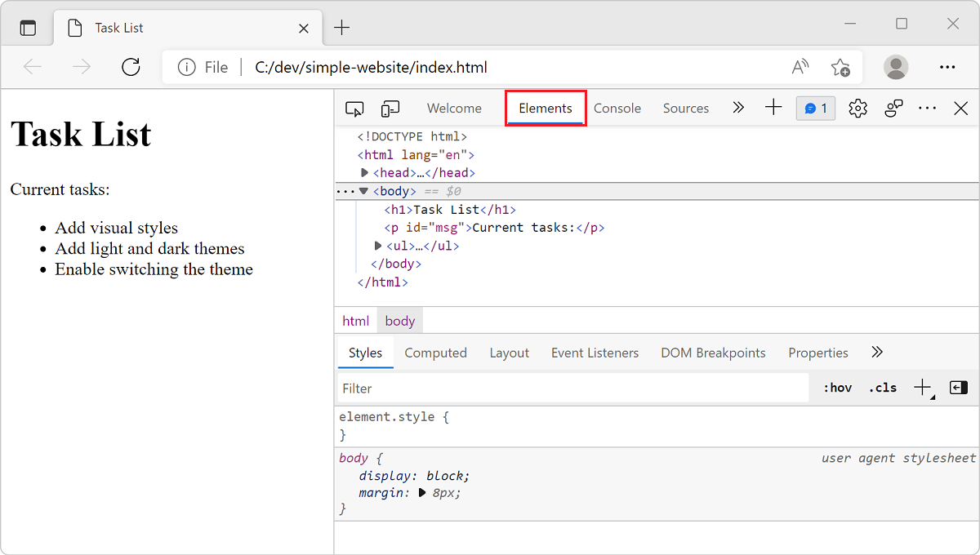Switch to the Console tab
The image size is (980, 555).
(617, 109)
